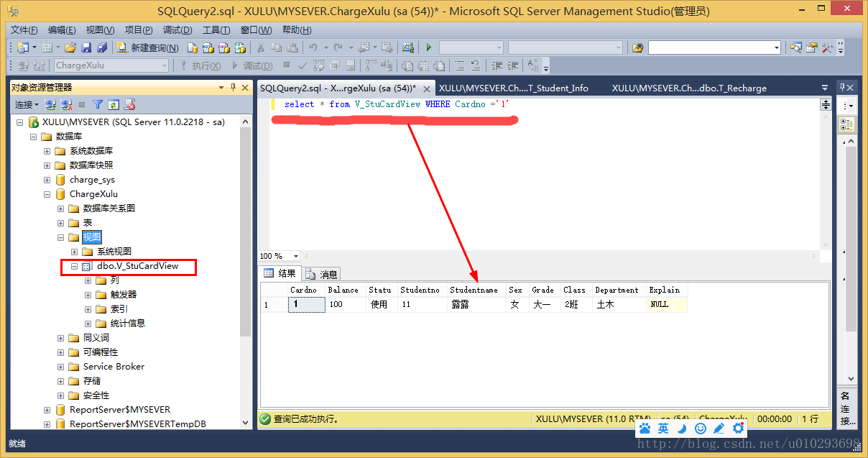
Task: Click the Database Engine Query file icon
Action: pos(192,47)
